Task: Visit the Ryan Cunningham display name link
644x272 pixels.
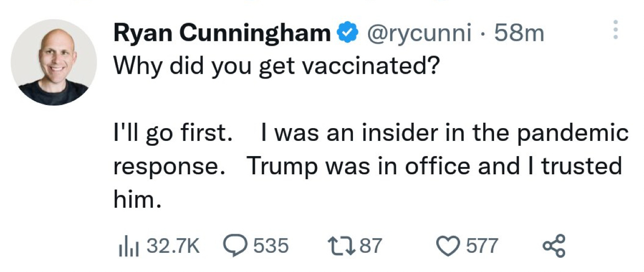Action: point(223,34)
